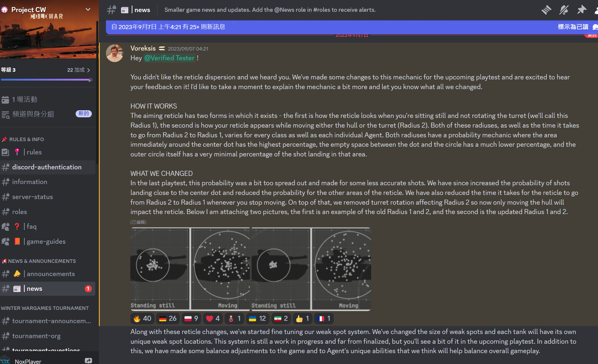This screenshot has height=364, width=598.
Task: Open the Threads icon in header
Action: [546, 10]
